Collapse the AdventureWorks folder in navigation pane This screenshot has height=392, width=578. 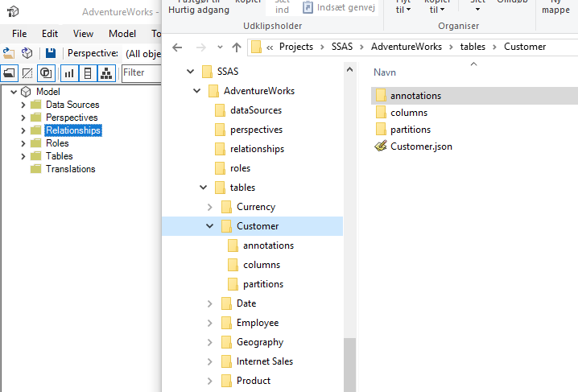click(x=197, y=91)
